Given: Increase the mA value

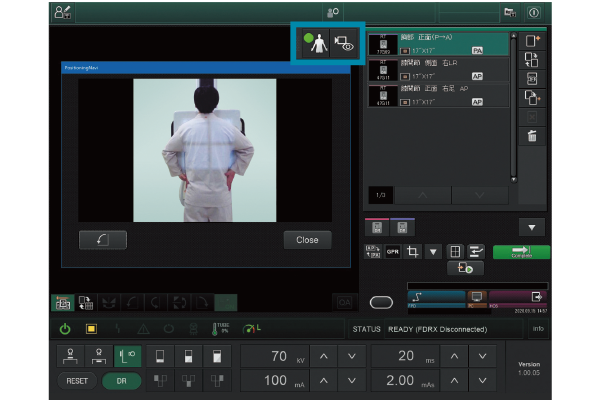Looking at the screenshot, I should tap(324, 380).
